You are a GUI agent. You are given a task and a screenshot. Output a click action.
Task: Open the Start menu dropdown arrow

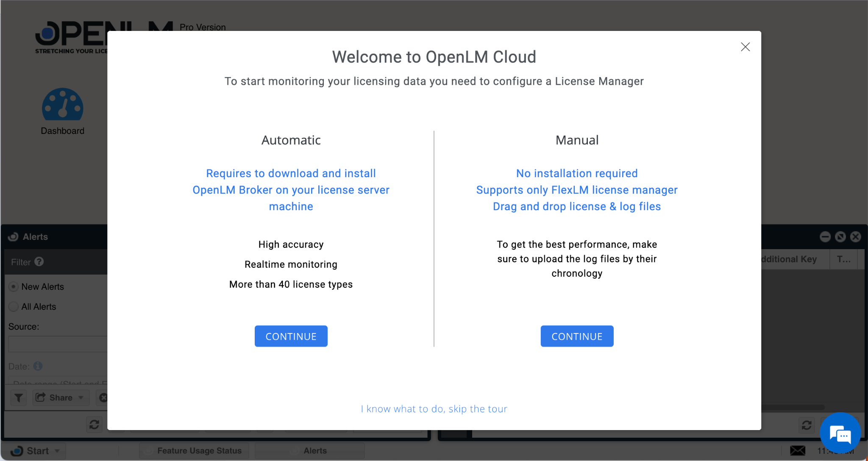(57, 451)
